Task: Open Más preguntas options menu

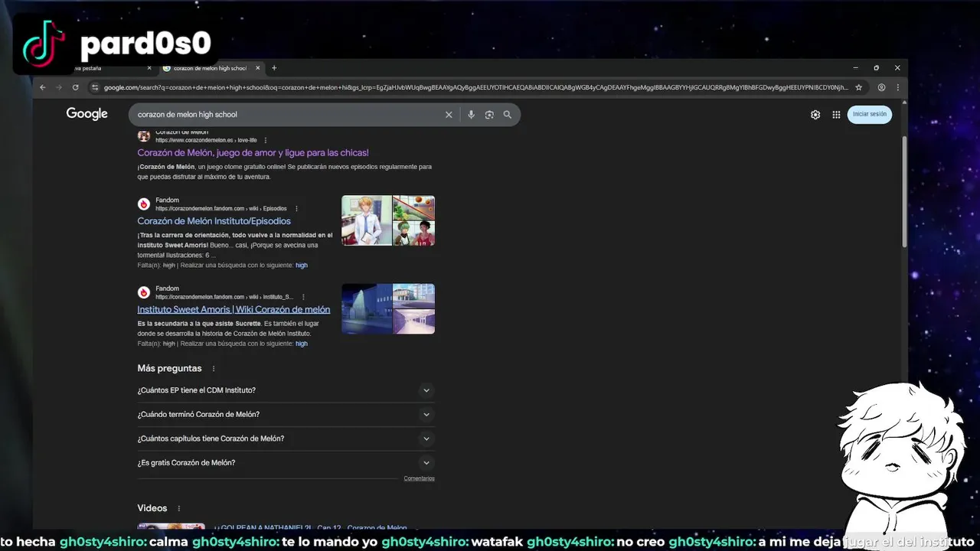Action: click(214, 369)
